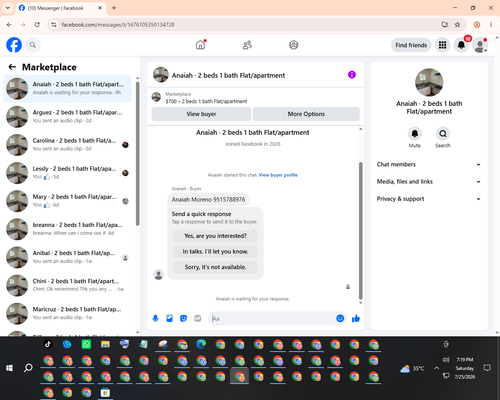Open the Facebook menu grid icon
This screenshot has height=400, width=500.
point(442,45)
